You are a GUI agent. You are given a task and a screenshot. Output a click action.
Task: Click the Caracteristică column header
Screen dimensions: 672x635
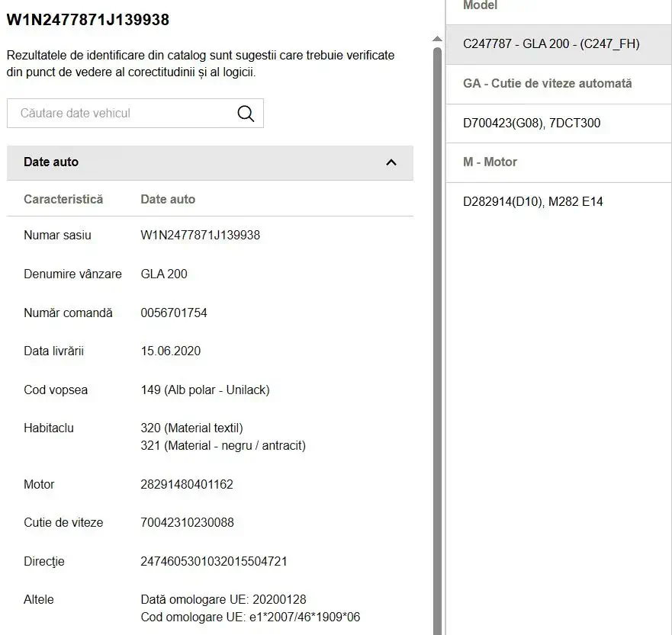pos(63,199)
